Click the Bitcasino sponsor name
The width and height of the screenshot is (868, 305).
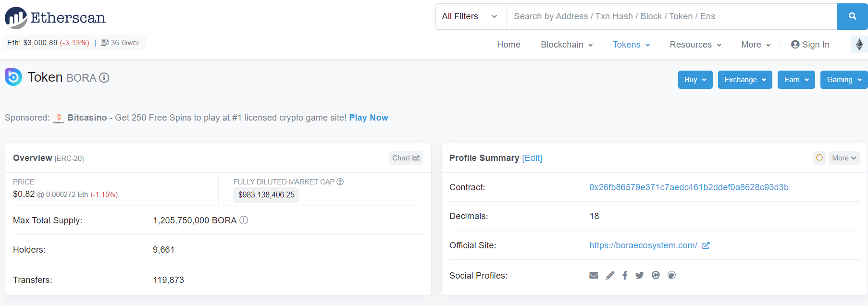(x=87, y=118)
